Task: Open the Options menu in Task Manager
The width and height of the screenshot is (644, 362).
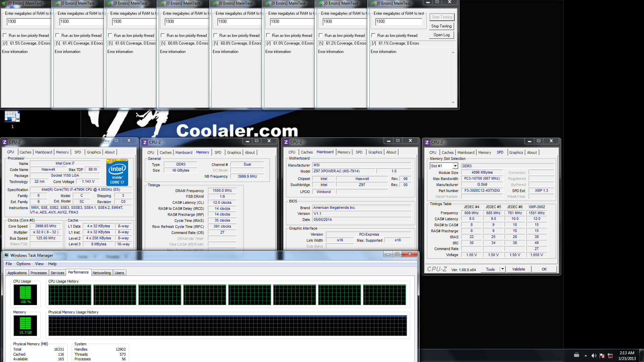Action: [x=23, y=264]
